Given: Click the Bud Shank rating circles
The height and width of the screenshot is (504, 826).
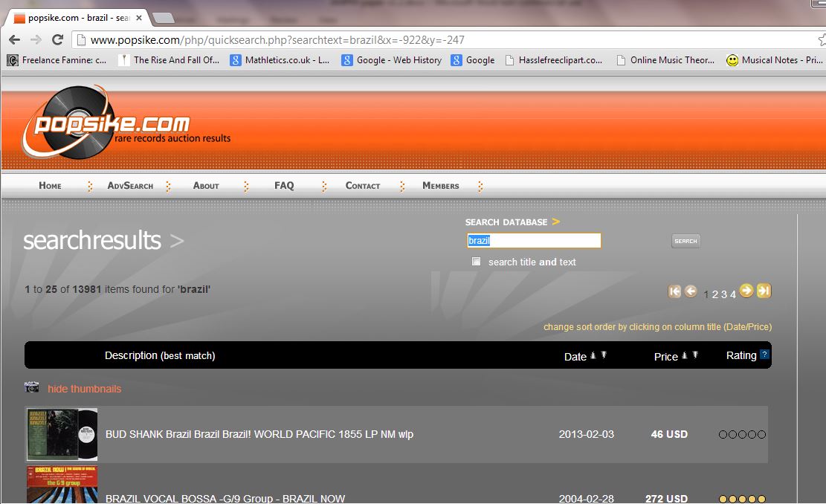Looking at the screenshot, I should (x=742, y=434).
